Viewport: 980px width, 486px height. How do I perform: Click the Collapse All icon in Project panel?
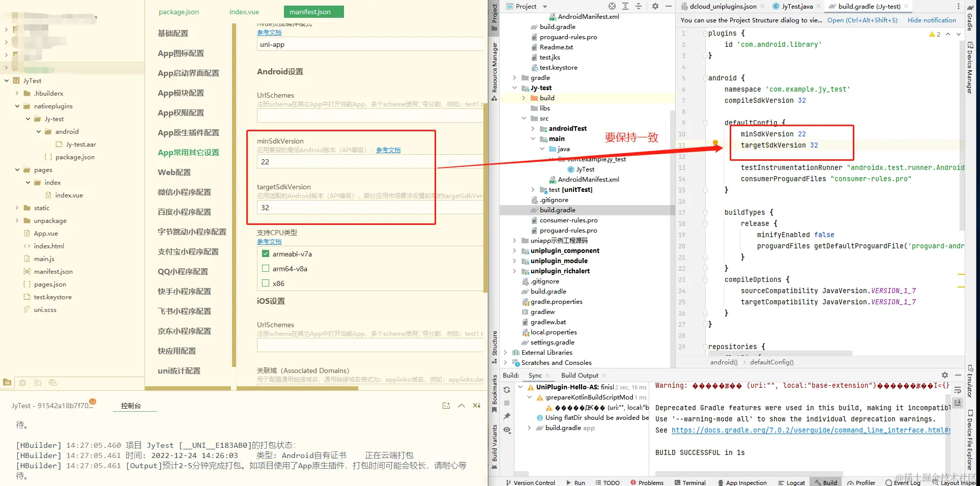639,6
